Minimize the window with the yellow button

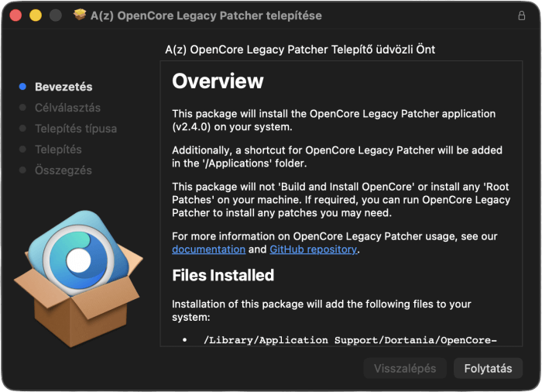point(36,15)
